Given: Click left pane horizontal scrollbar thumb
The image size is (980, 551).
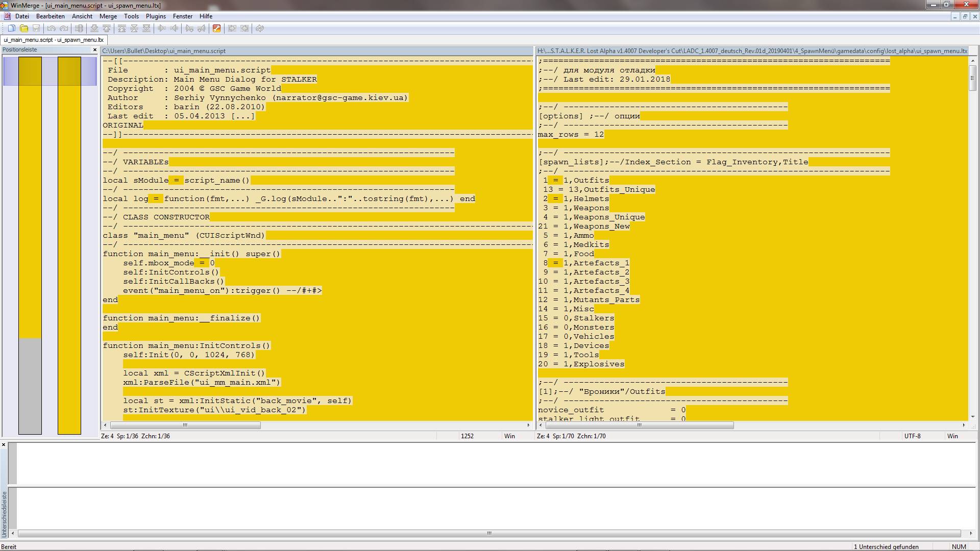Looking at the screenshot, I should [185, 425].
